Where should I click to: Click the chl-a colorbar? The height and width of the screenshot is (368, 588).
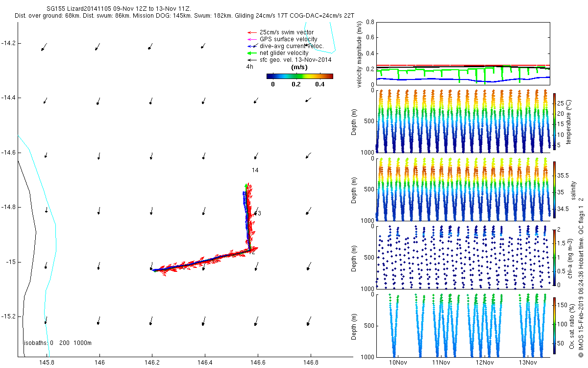click(x=555, y=257)
